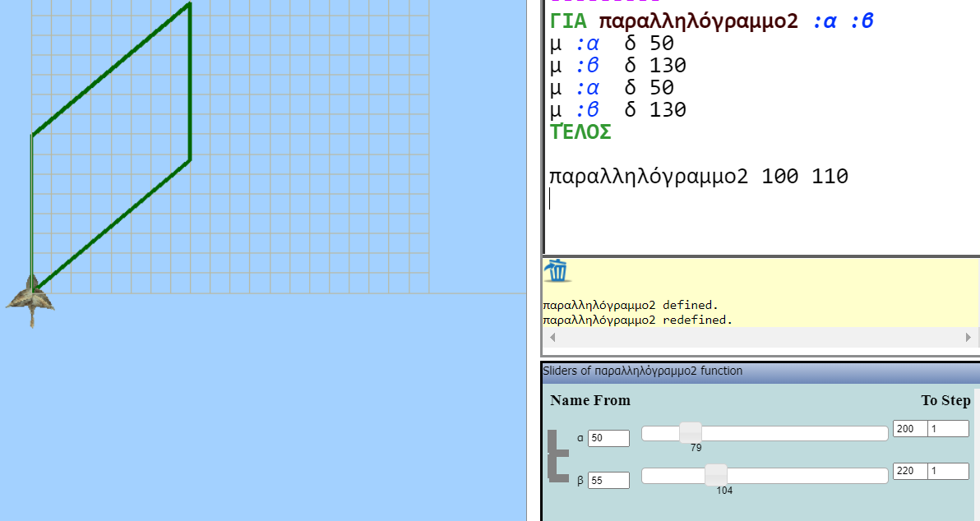Image resolution: width=980 pixels, height=521 pixels.
Task: Click the β From field showing 55
Action: tap(608, 480)
